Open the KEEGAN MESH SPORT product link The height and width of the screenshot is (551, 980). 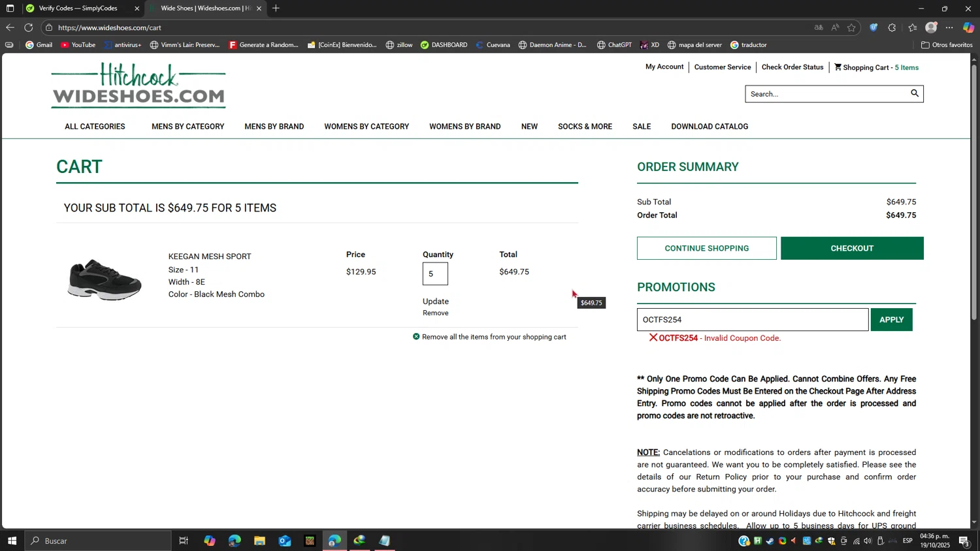point(210,257)
